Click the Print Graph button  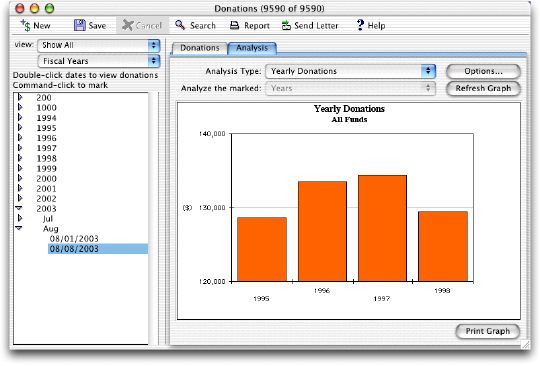(488, 331)
